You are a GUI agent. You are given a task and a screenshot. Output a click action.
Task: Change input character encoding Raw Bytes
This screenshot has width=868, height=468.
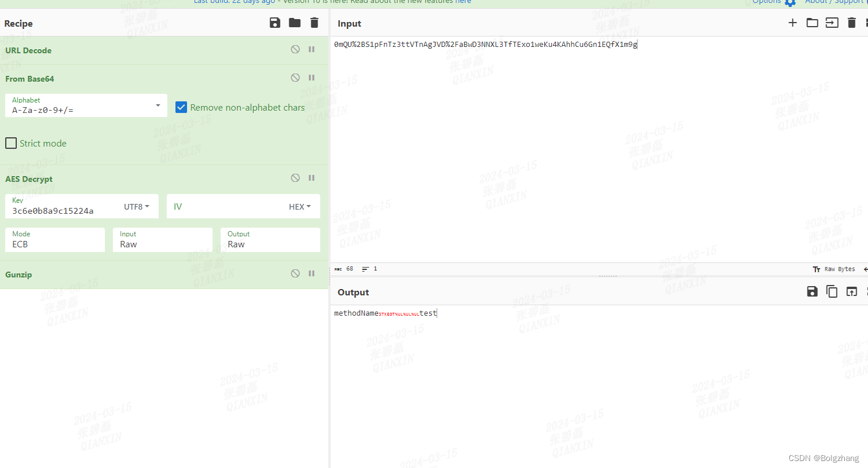click(x=834, y=269)
